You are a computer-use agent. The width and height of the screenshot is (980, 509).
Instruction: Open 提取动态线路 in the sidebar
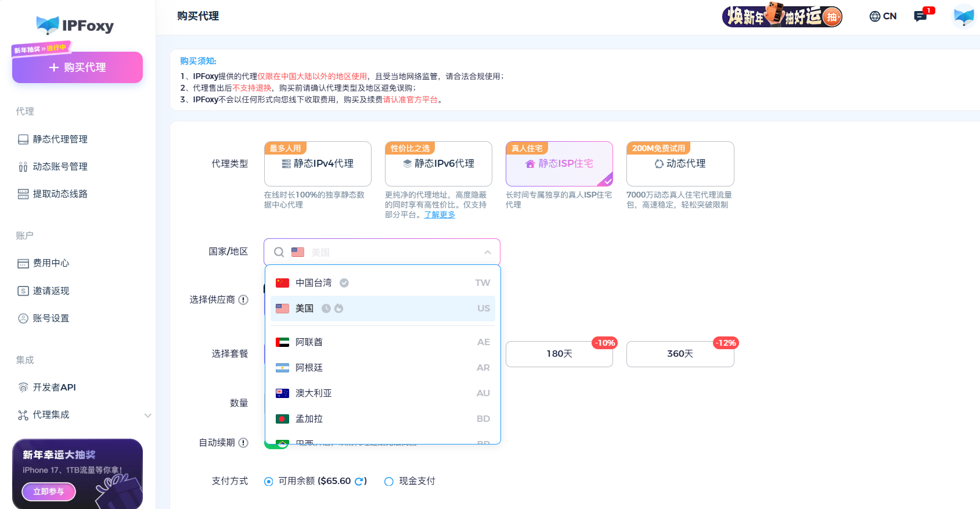click(x=60, y=194)
